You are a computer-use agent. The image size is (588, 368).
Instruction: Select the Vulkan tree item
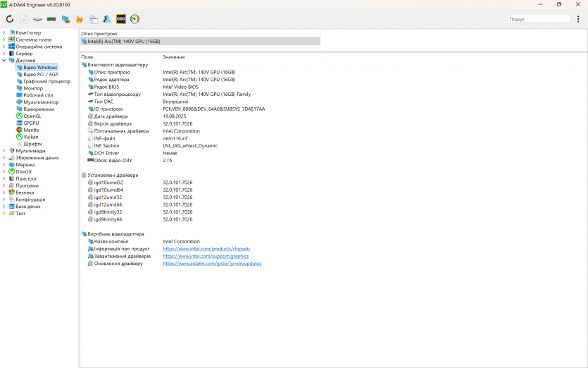pos(31,137)
